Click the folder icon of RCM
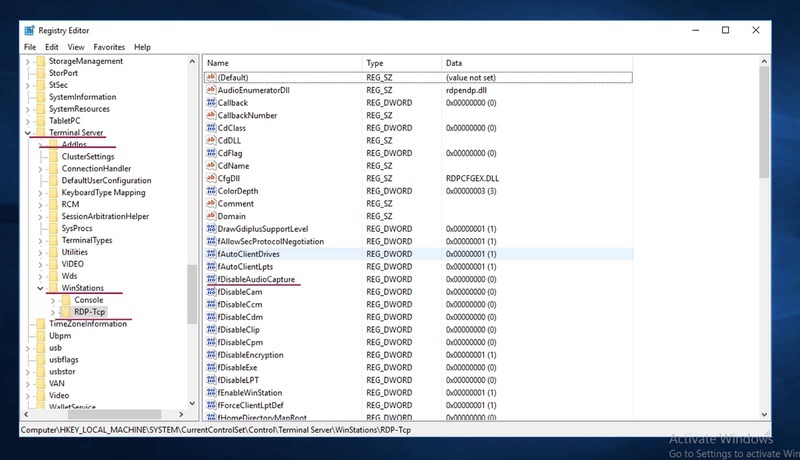Screen dimensions: 800x460 [x=53, y=205]
